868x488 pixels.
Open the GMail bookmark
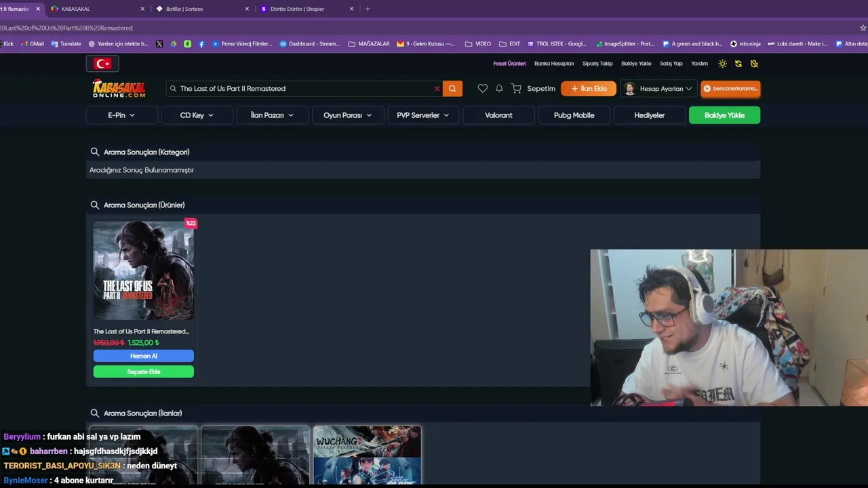point(33,43)
